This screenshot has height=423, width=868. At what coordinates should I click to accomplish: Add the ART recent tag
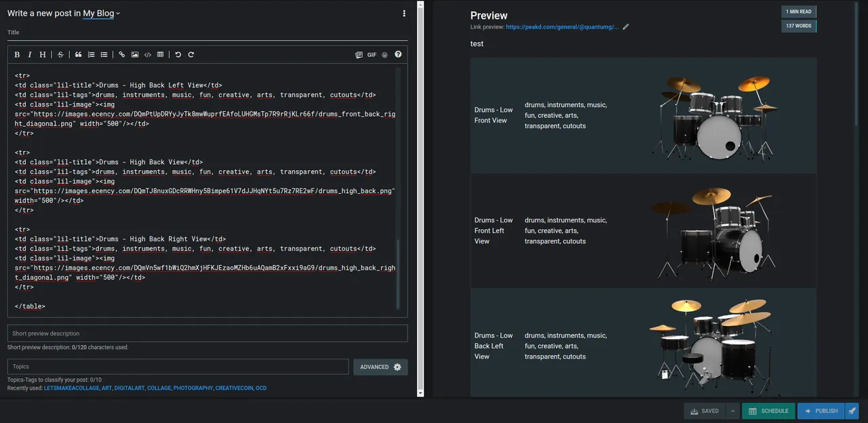coord(107,388)
